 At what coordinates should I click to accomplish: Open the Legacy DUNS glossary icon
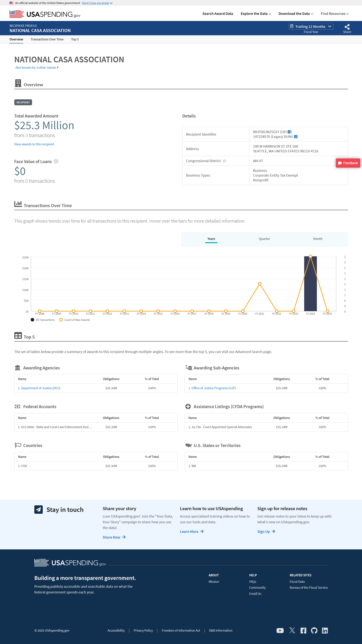pos(295,137)
